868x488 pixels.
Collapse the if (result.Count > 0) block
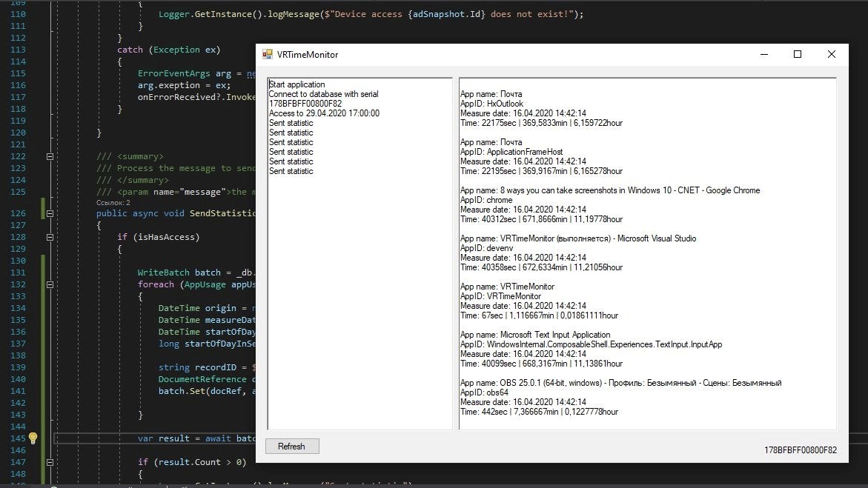pyautogui.click(x=50, y=463)
